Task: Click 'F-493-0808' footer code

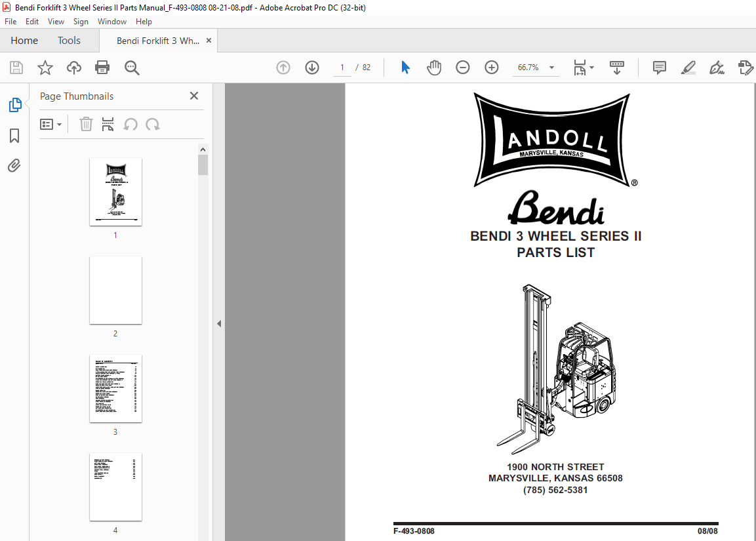Action: click(414, 531)
